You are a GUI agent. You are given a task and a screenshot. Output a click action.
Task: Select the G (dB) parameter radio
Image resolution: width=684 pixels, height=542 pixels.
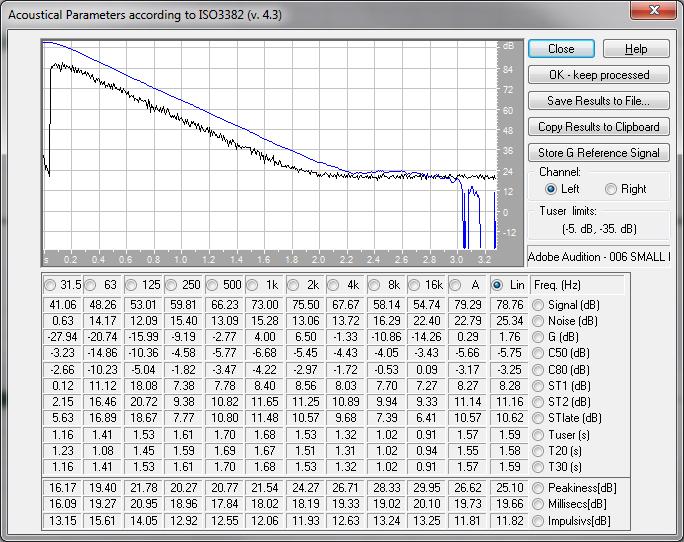538,337
